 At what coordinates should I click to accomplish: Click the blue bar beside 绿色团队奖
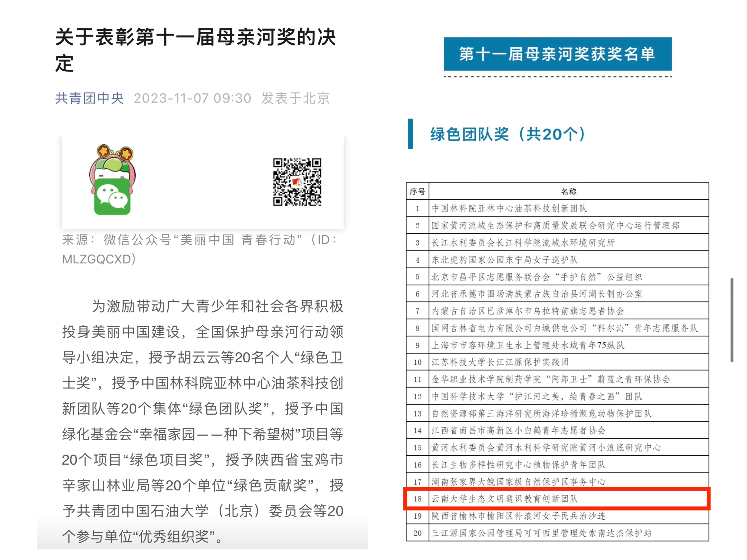point(410,134)
